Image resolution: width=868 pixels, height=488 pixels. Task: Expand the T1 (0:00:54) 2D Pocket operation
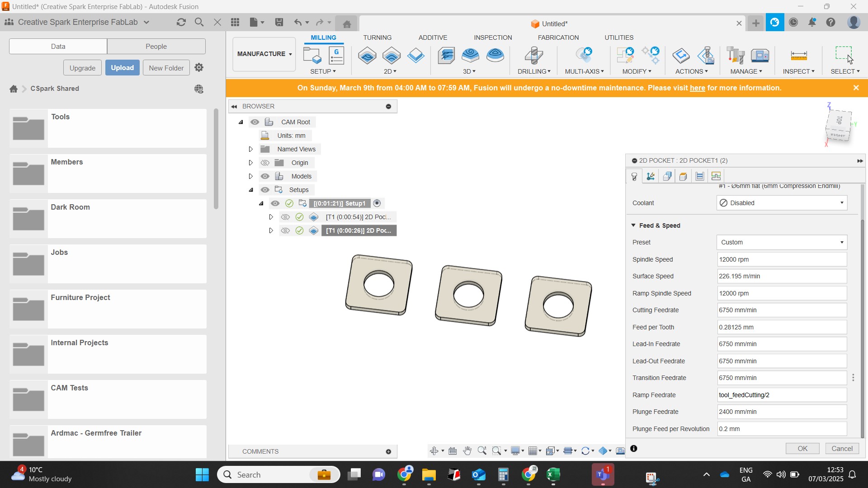click(271, 217)
